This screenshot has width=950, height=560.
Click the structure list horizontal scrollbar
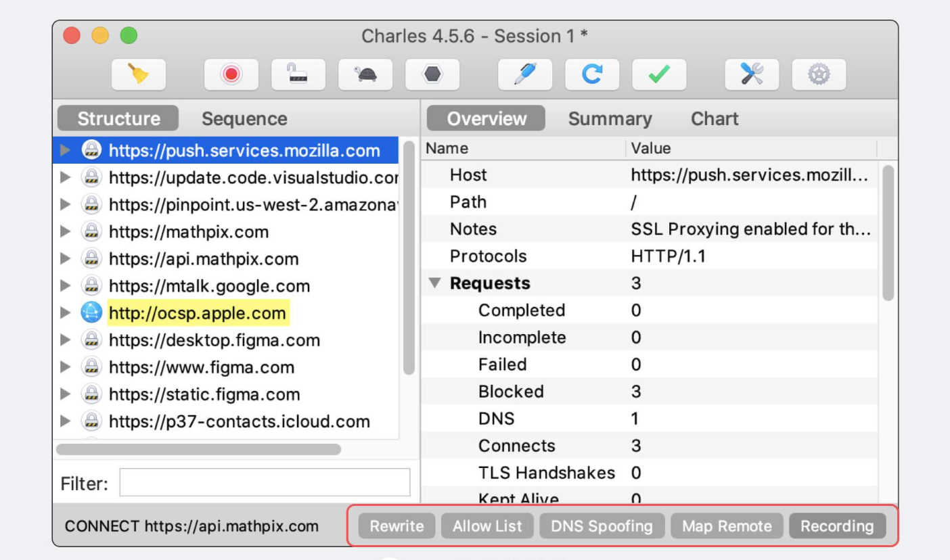199,449
